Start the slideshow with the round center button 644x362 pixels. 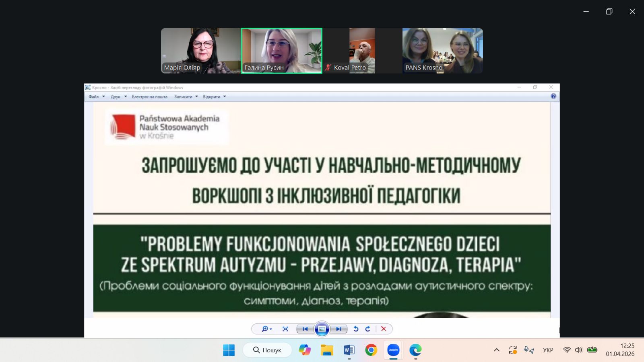(322, 329)
